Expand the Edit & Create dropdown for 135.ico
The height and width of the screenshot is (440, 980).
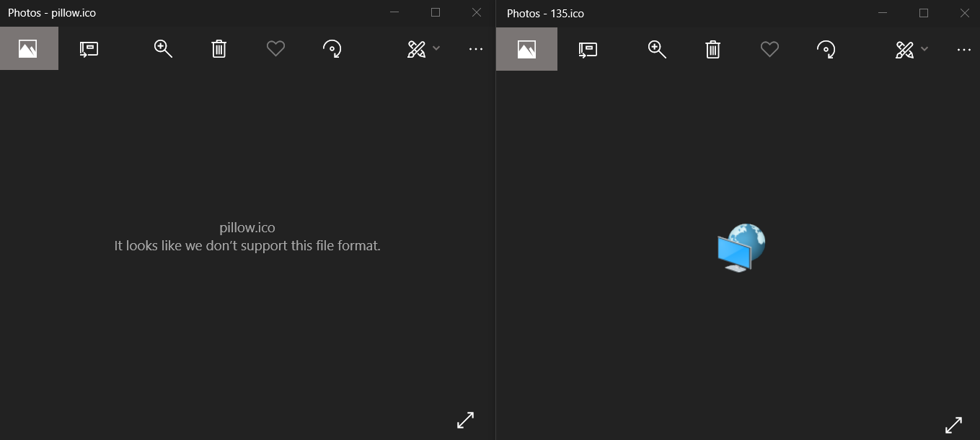click(925, 49)
